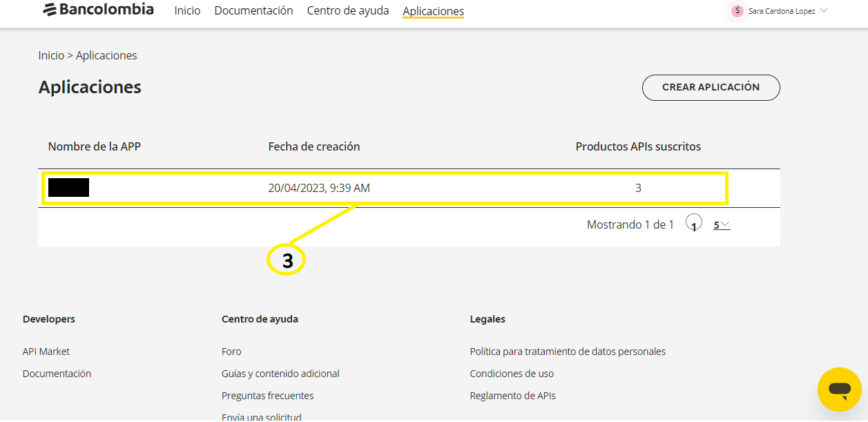
Task: Select Inicio in the top navigation
Action: [187, 10]
